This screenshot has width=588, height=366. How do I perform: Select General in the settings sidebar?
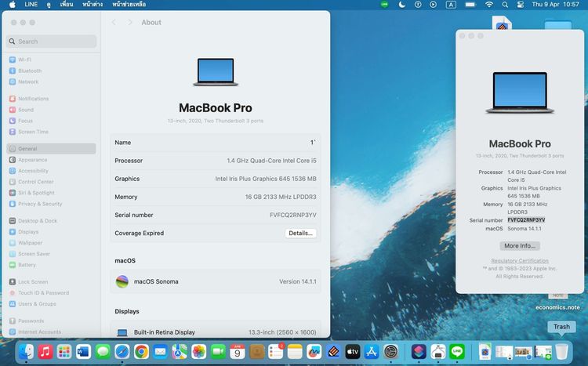(51, 148)
